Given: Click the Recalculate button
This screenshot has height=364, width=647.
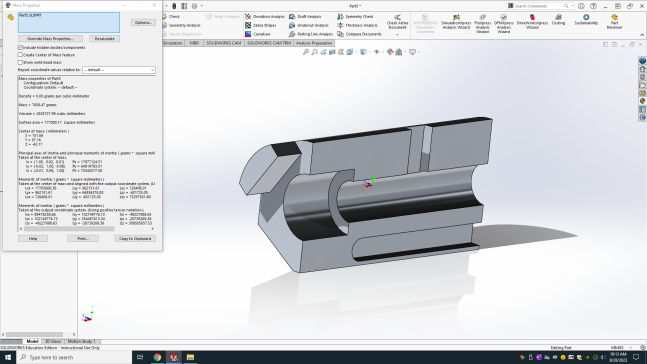Looking at the screenshot, I should tap(104, 38).
